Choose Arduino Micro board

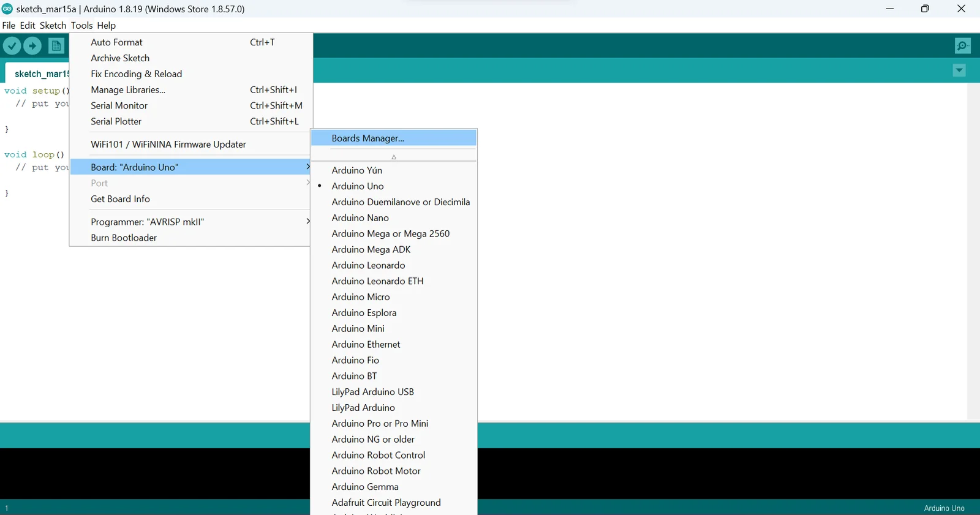pyautogui.click(x=394, y=297)
